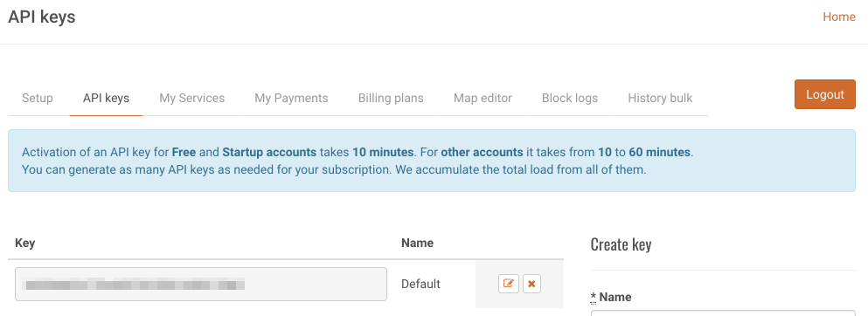The image size is (868, 316).
Task: Delete the Default API key
Action: click(x=531, y=284)
